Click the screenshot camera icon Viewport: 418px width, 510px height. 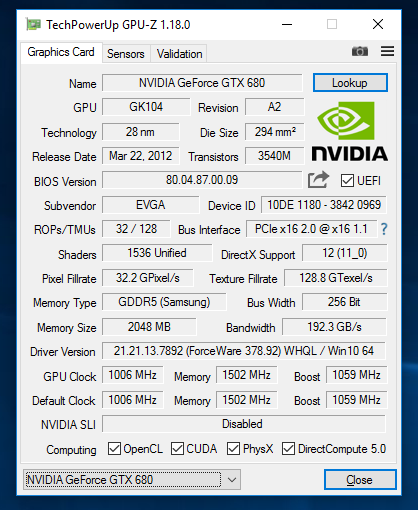pos(360,51)
